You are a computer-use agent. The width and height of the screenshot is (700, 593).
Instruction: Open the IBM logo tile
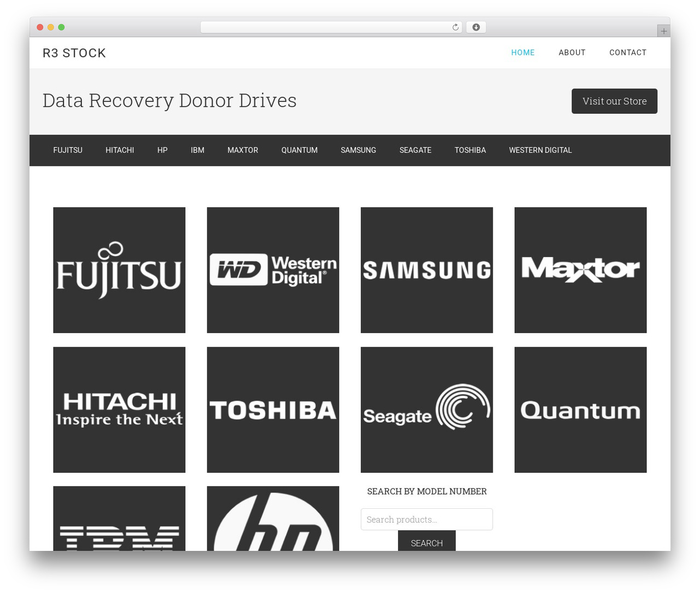[119, 519]
